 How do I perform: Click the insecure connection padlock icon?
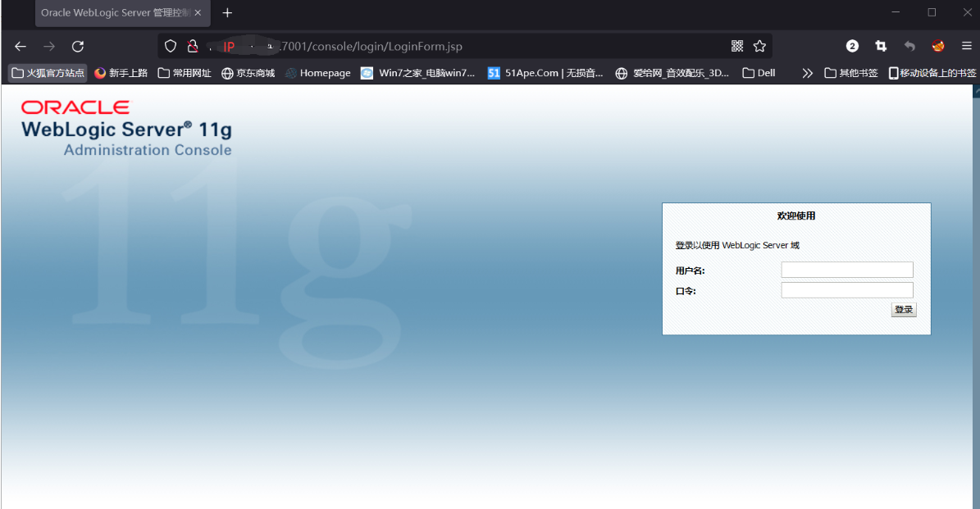[x=193, y=46]
